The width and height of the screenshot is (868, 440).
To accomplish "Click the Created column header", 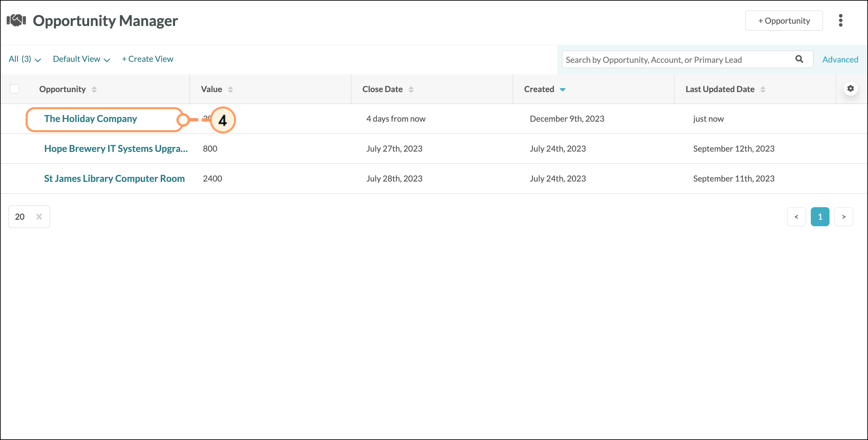I will point(539,89).
